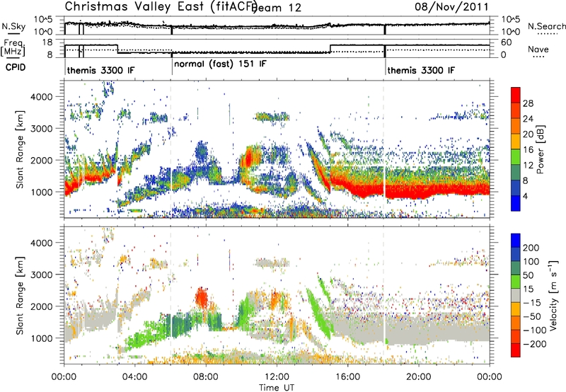Click the '08/Nov/2011' date label
This screenshot has height=392, width=566.
click(451, 6)
